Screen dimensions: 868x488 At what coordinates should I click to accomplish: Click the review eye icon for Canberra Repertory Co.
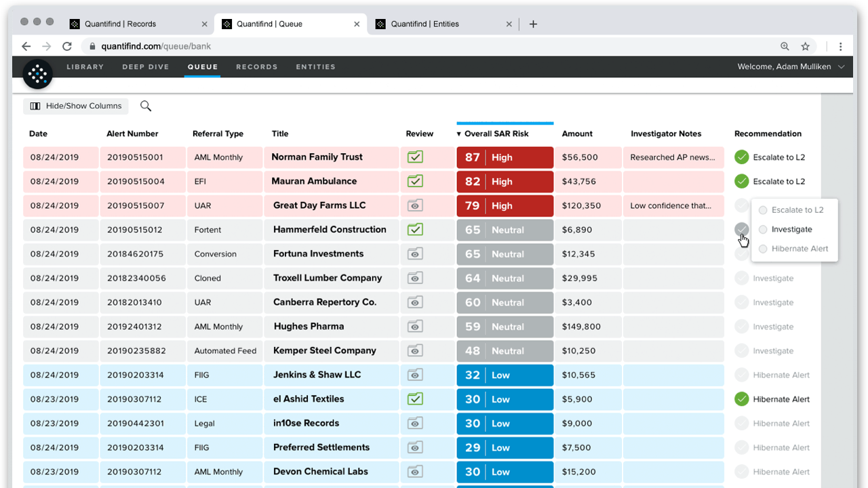415,302
